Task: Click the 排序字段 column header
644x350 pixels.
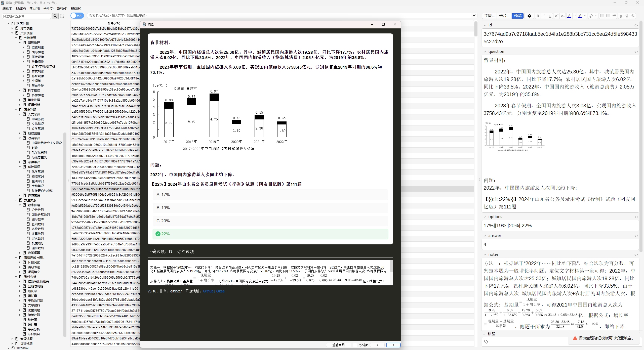Action: [113, 23]
